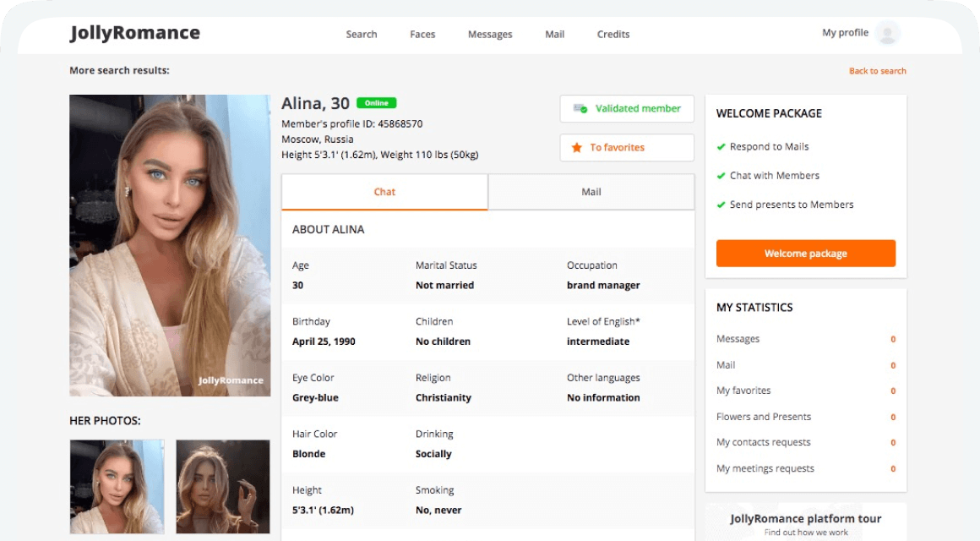Open Search in top navigation
This screenshot has width=980, height=541.
point(362,35)
